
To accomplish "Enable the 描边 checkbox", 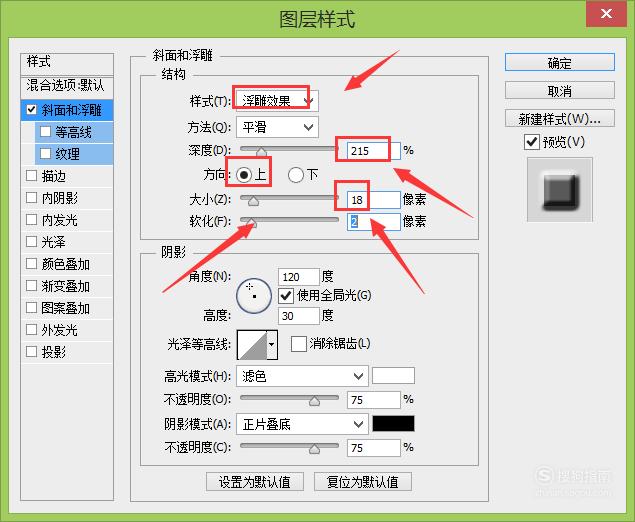I will pos(32,175).
